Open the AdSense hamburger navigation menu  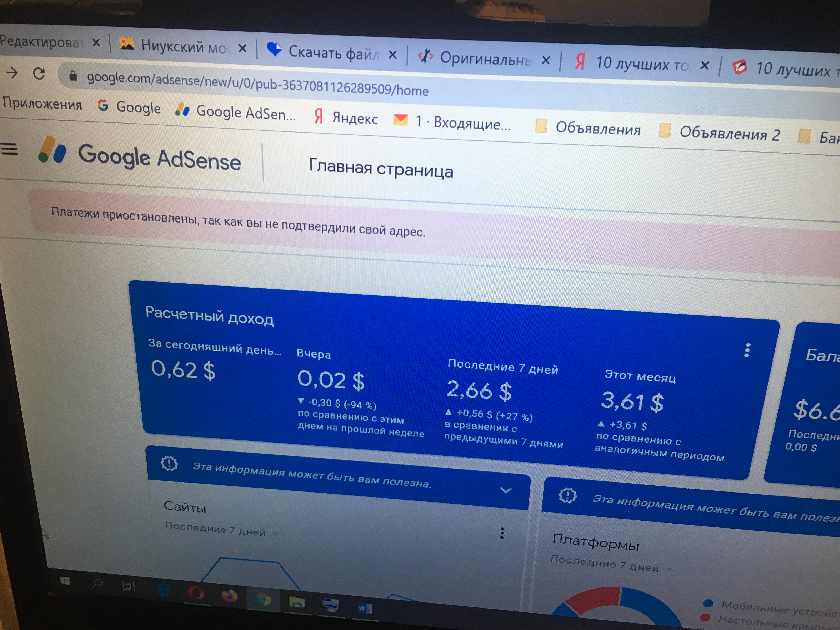[10, 149]
